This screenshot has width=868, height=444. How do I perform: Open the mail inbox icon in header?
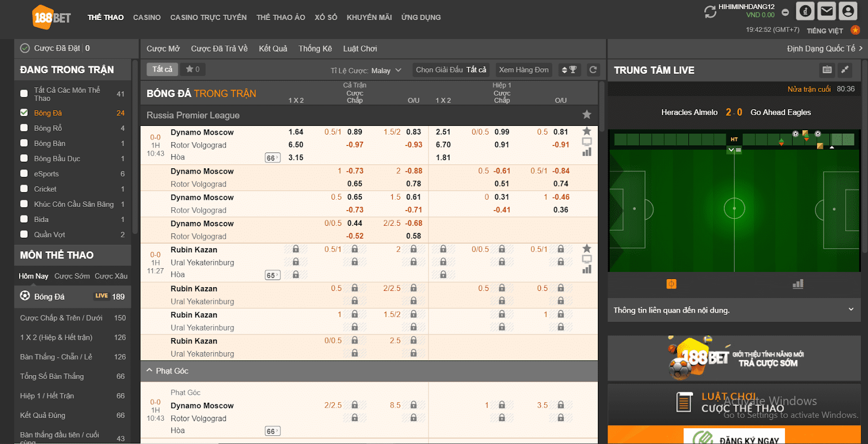(826, 11)
